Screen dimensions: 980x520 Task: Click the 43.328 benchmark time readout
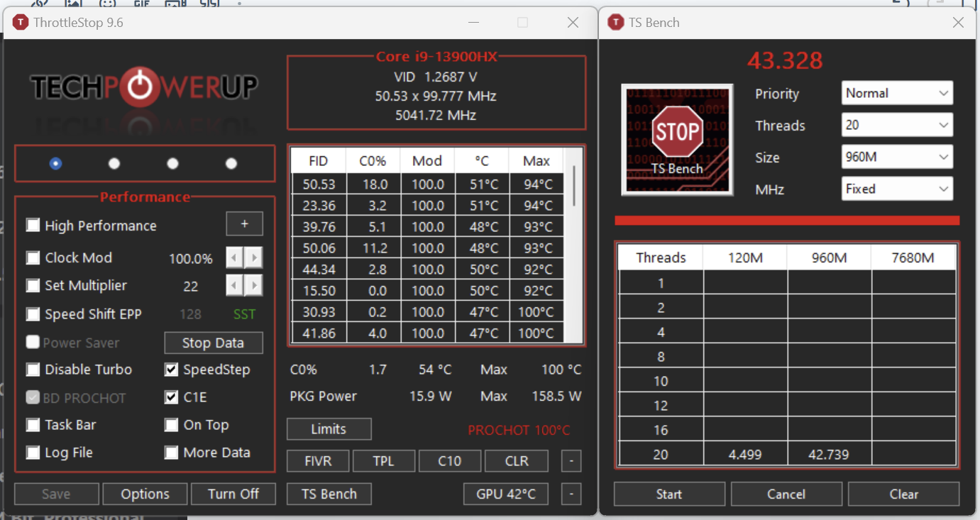click(785, 61)
